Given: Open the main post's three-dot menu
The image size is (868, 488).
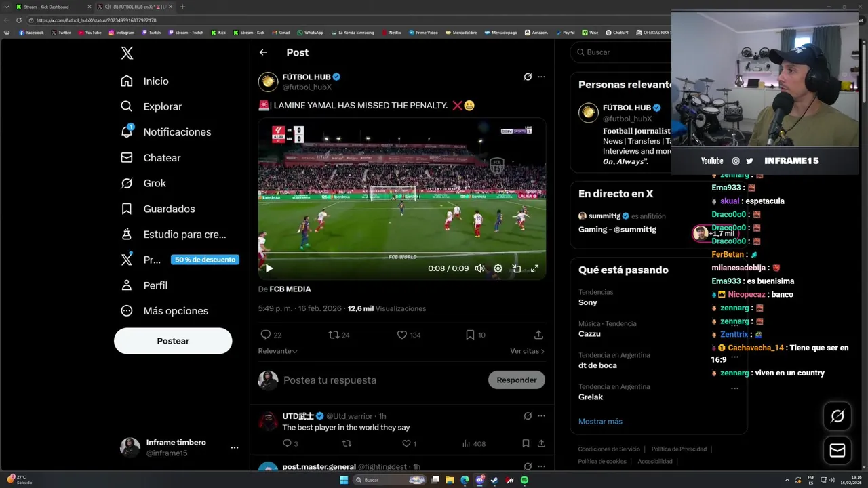Looking at the screenshot, I should 541,77.
